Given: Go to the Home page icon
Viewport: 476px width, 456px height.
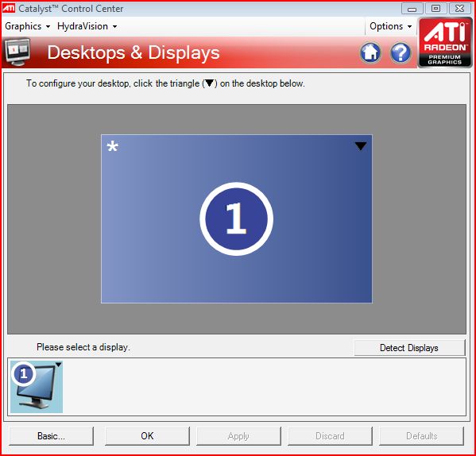Looking at the screenshot, I should (x=370, y=52).
